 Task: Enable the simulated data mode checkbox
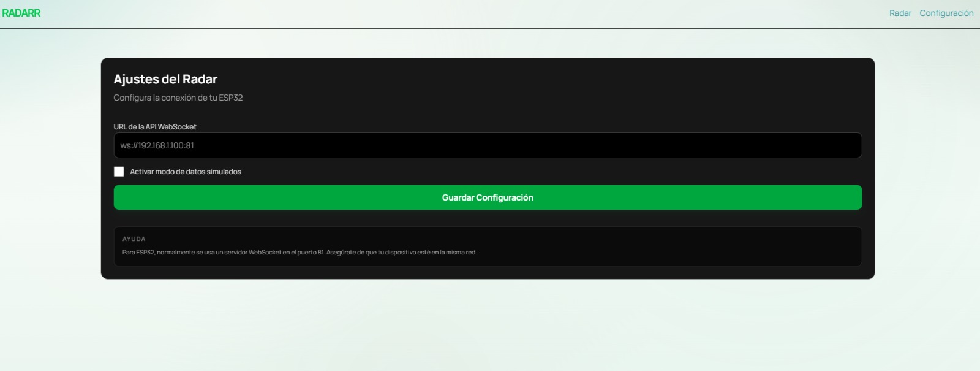[119, 172]
